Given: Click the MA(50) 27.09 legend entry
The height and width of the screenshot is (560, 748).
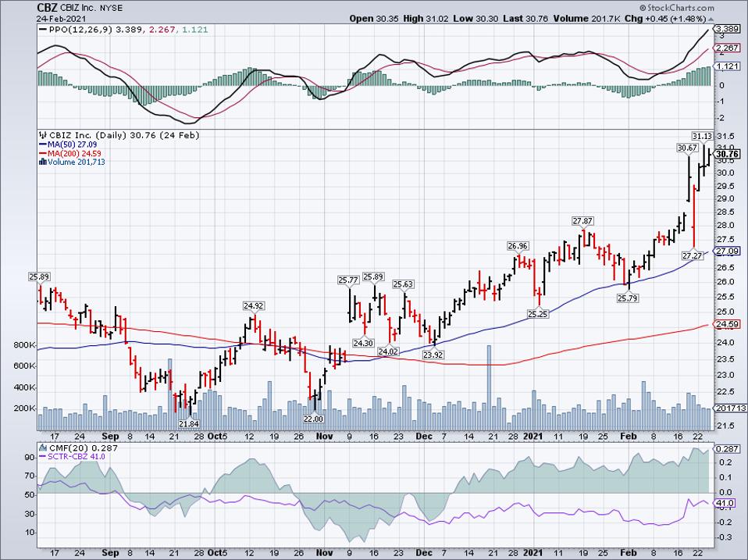Looking at the screenshot, I should (x=72, y=144).
